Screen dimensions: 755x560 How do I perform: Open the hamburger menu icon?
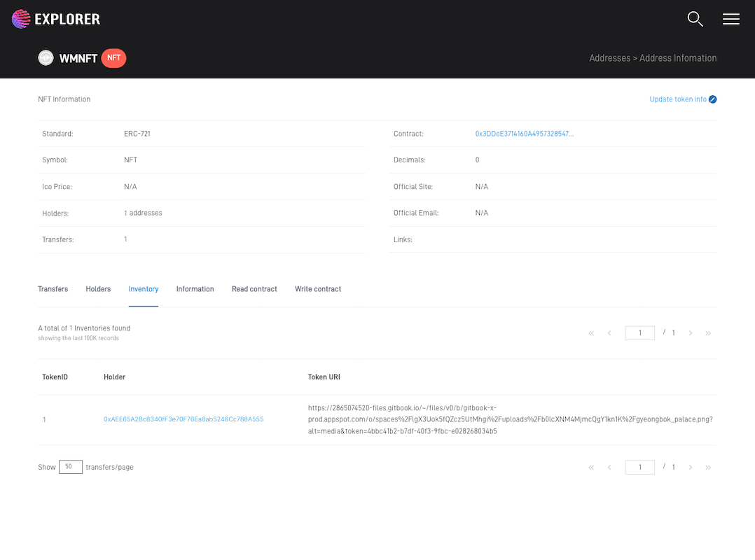731,19
